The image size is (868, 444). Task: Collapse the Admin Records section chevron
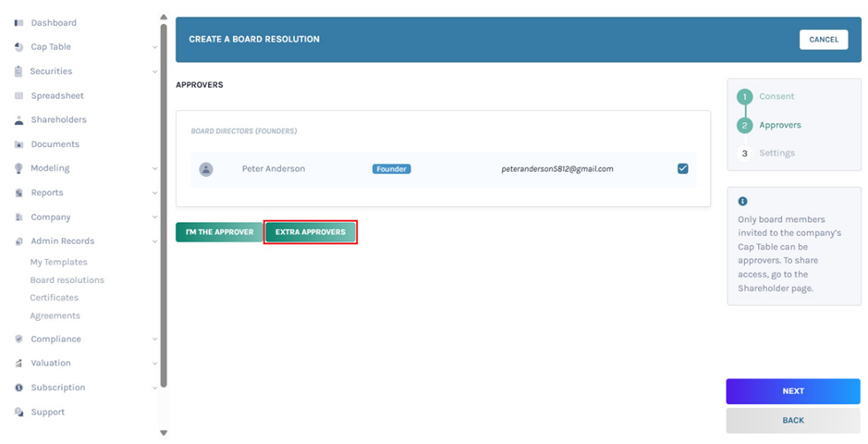(154, 241)
